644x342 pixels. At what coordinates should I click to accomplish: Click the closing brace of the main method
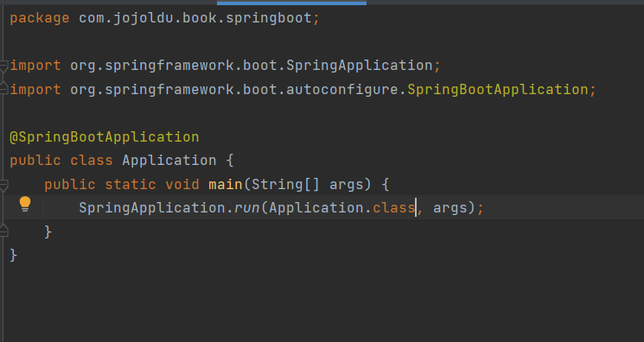tap(48, 231)
